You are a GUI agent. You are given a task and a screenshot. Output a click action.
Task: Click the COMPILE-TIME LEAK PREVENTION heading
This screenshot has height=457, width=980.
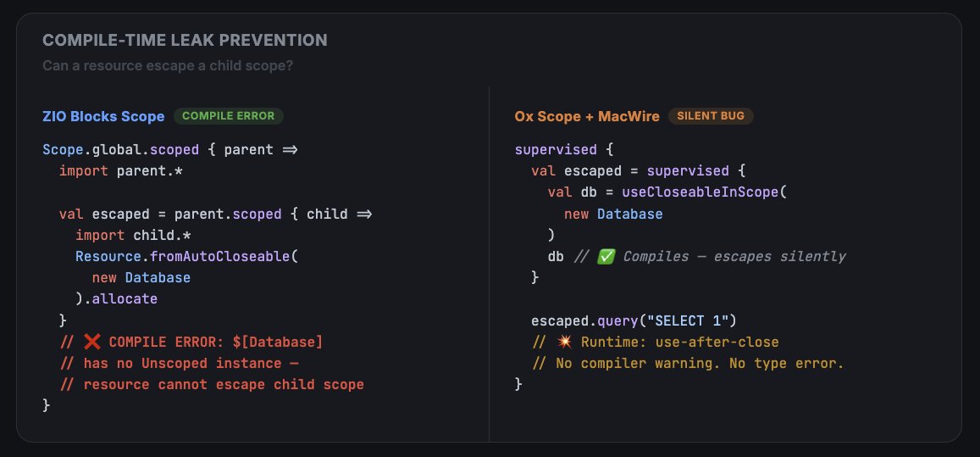click(185, 40)
